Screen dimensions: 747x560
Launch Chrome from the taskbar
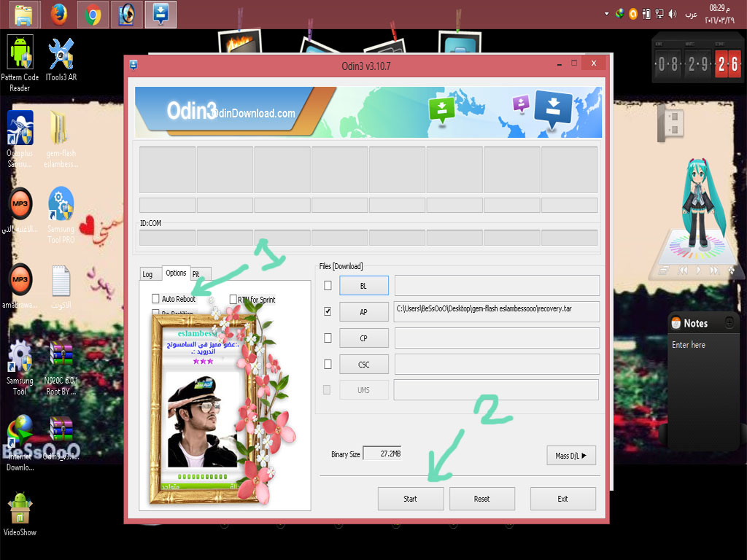tap(93, 15)
